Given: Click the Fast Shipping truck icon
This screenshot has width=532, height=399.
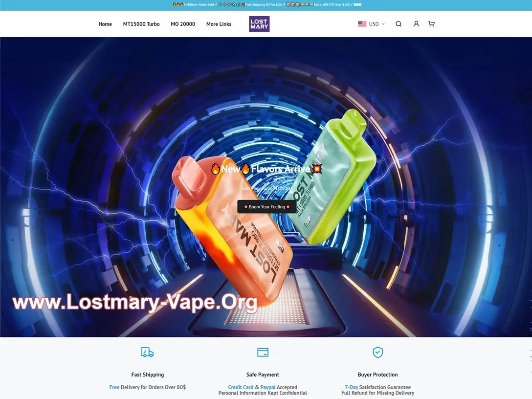Looking at the screenshot, I should click(x=147, y=352).
